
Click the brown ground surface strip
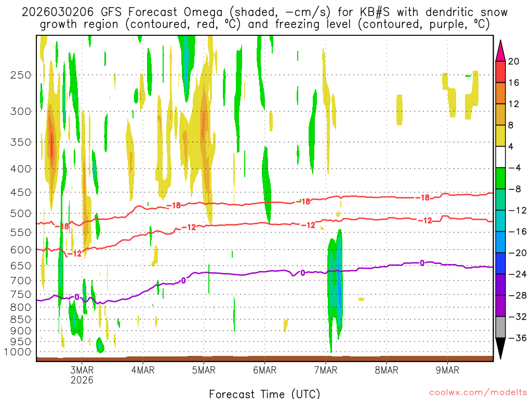tap(264, 358)
